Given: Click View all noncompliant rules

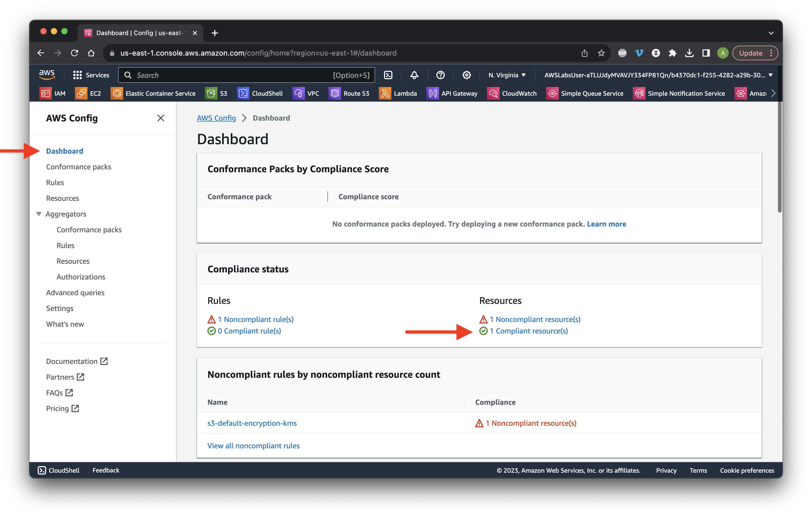Looking at the screenshot, I should [x=253, y=445].
